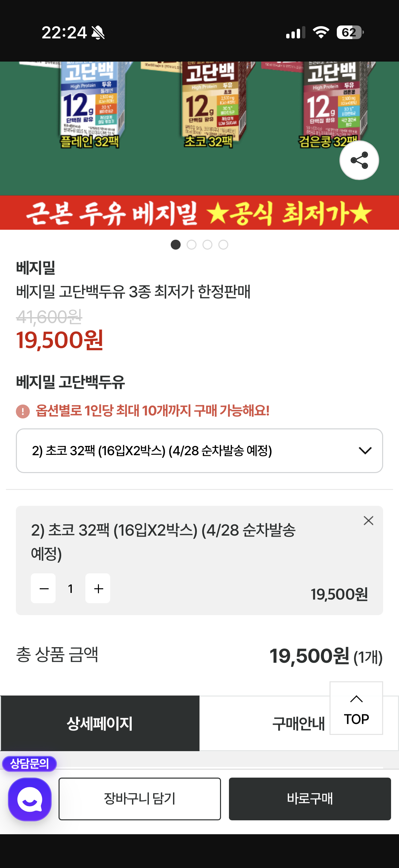This screenshot has width=399, height=868.
Task: Tap the 장바구니 담기 button
Action: (x=139, y=798)
